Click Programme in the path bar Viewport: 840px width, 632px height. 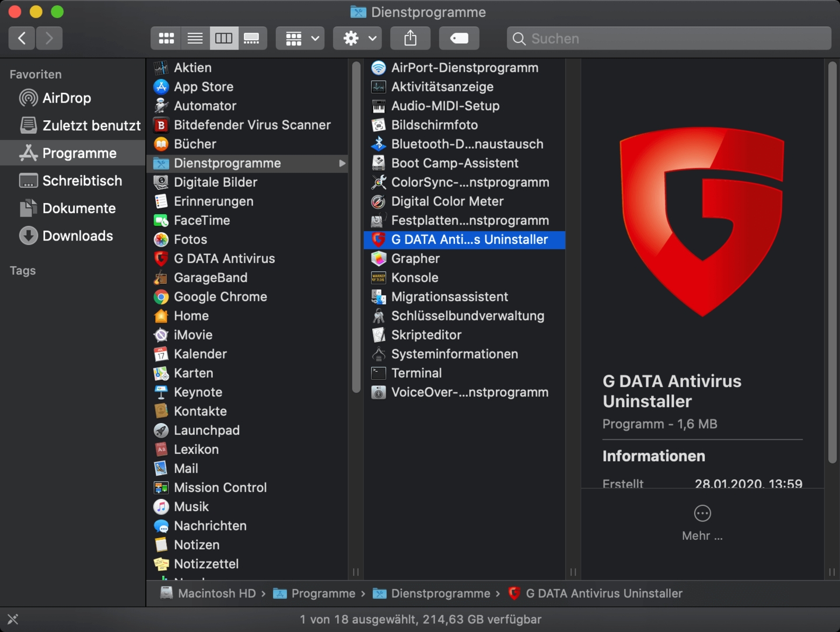[x=314, y=593]
